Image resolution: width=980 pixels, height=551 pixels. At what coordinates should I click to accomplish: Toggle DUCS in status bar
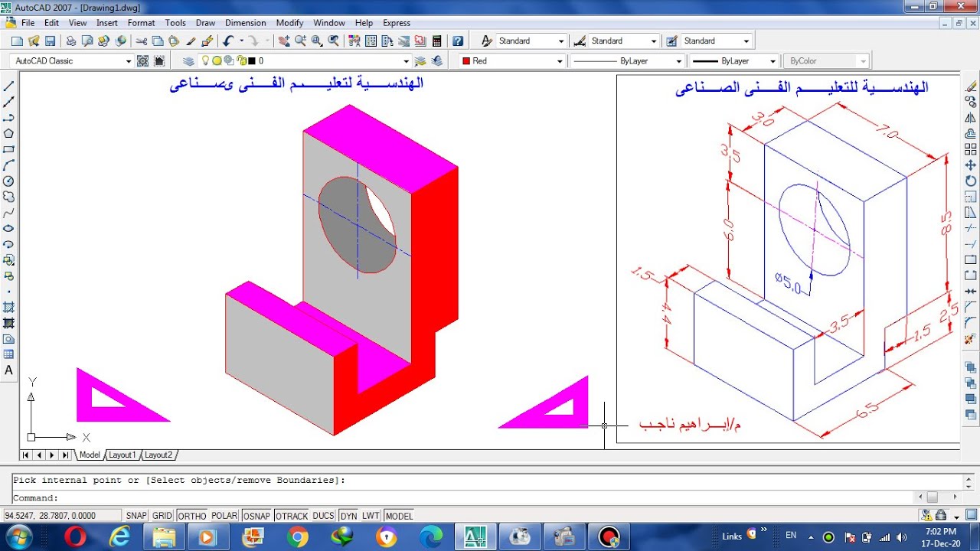(324, 516)
